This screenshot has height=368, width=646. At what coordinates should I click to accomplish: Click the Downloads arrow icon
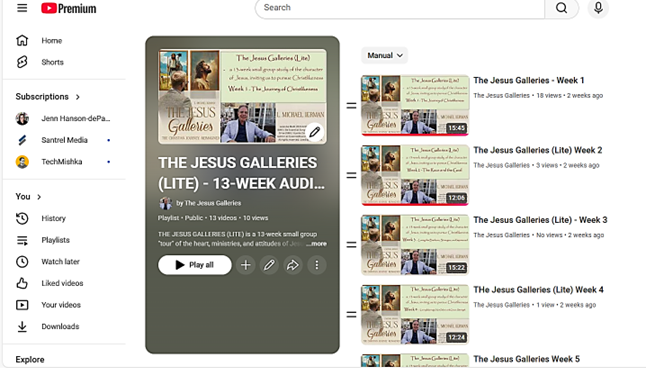tap(22, 326)
